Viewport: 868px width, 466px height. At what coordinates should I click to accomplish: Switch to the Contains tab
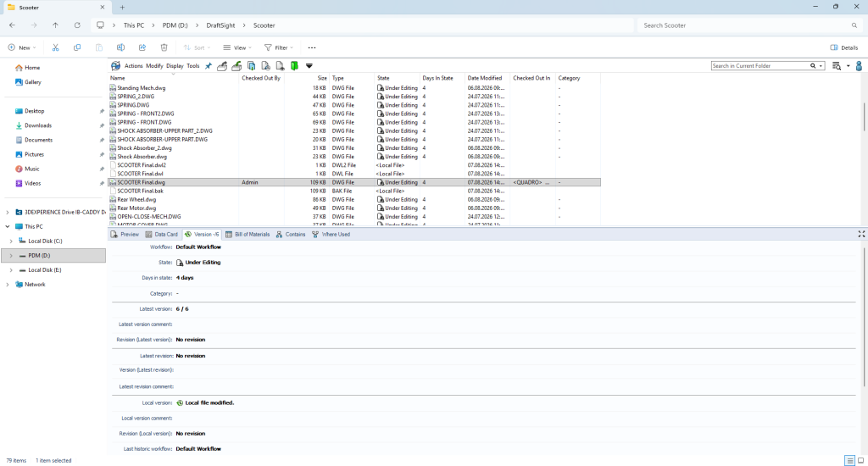291,234
